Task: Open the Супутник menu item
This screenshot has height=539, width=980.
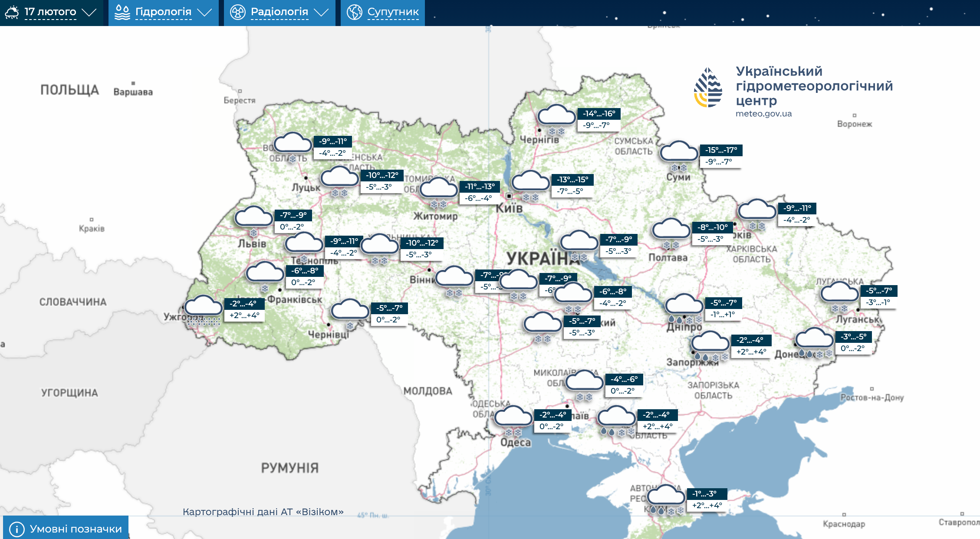Action: click(x=393, y=12)
